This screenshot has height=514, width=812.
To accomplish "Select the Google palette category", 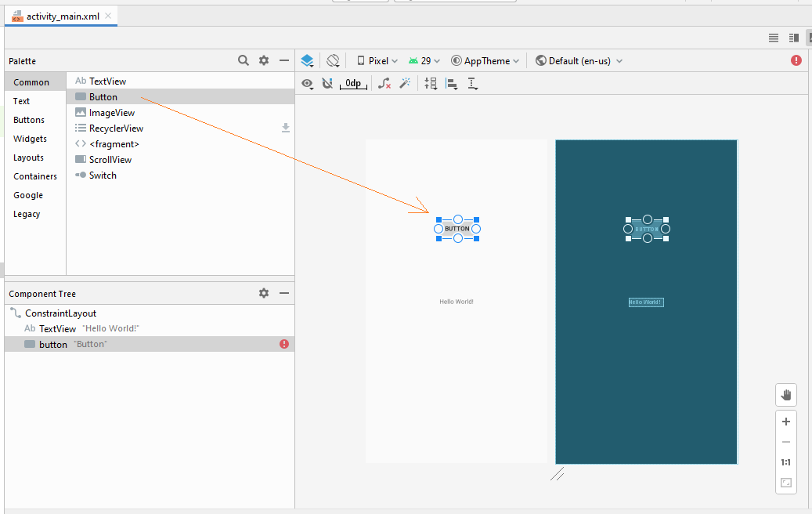I will pos(35,195).
